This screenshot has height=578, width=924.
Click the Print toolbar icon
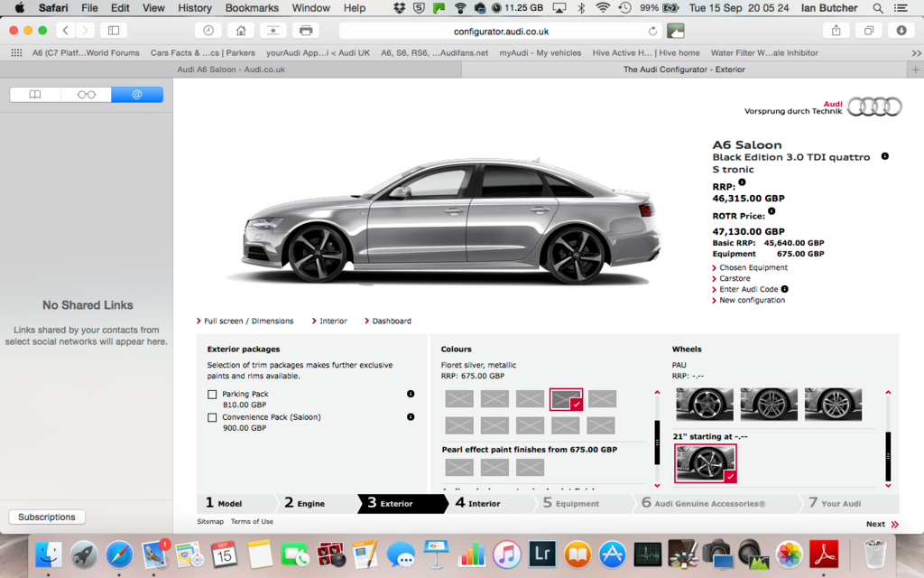305,30
